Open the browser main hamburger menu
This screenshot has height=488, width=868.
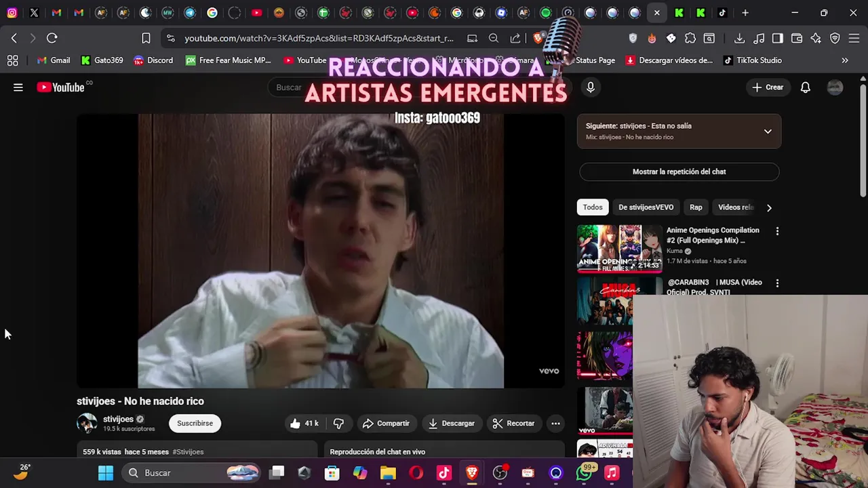point(854,39)
